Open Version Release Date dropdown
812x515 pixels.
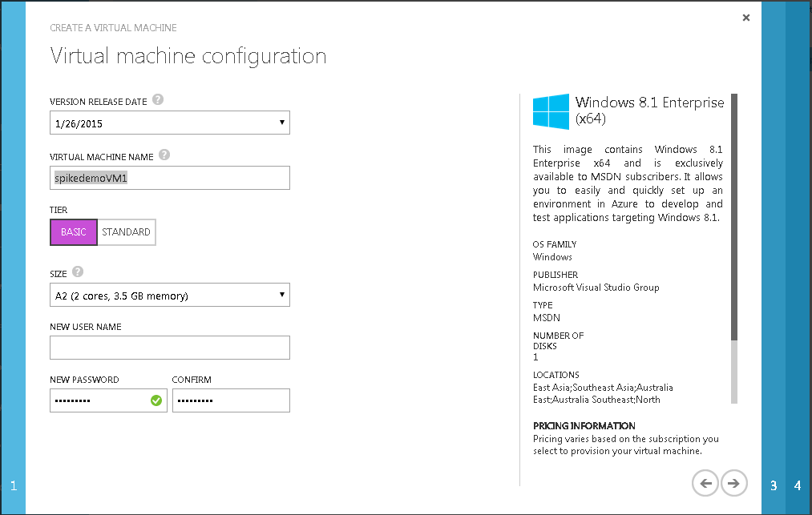170,123
